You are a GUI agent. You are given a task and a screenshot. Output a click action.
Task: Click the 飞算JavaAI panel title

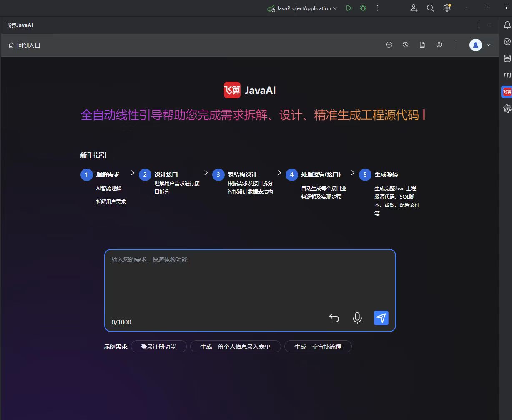[20, 25]
